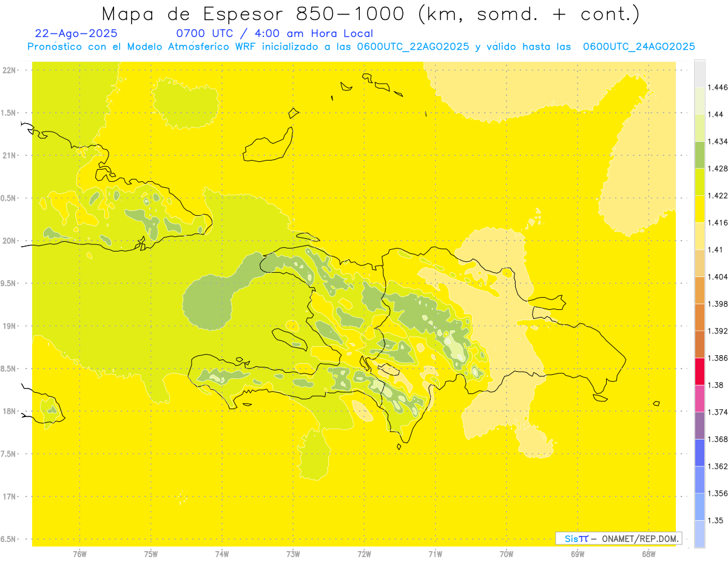Click the colorbar value 1.392
The image size is (728, 562).
[x=718, y=331]
